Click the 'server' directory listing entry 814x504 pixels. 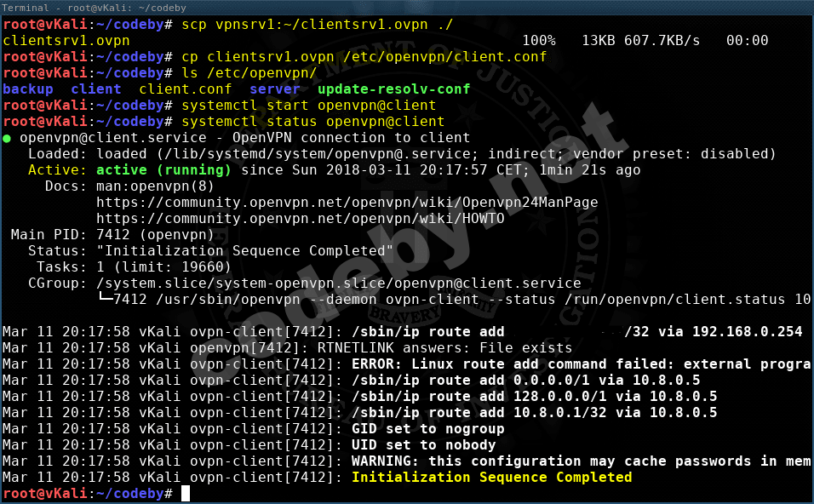(x=275, y=89)
